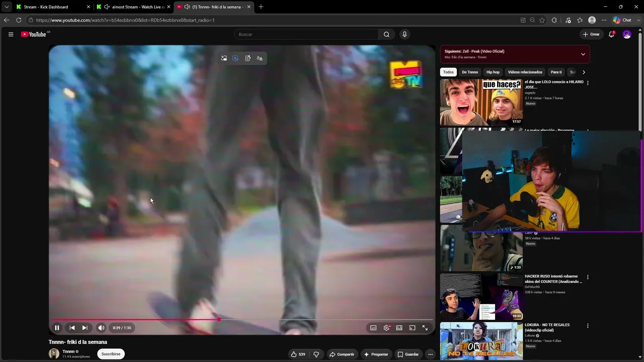Image resolution: width=644 pixels, height=362 pixels.
Task: Open the LOKURA NO TE REGALES thumbnail
Action: click(481, 341)
